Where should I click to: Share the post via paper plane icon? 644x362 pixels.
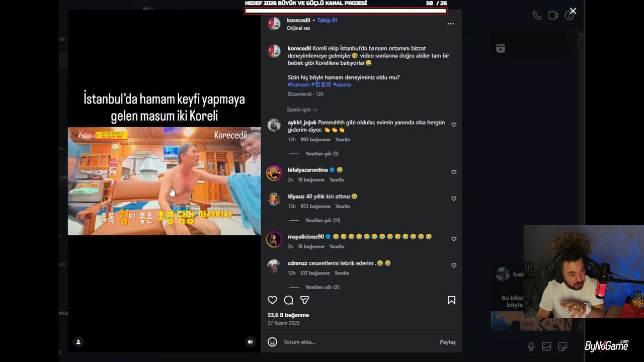[x=304, y=300]
